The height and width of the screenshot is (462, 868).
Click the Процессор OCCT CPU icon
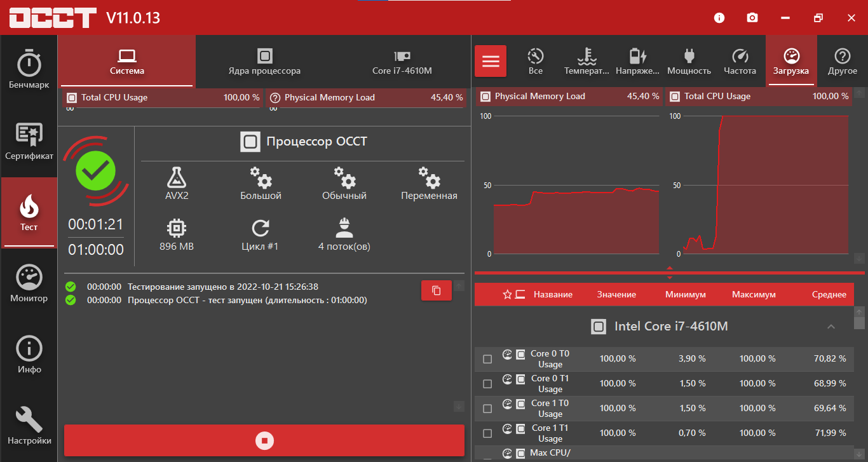(x=250, y=141)
